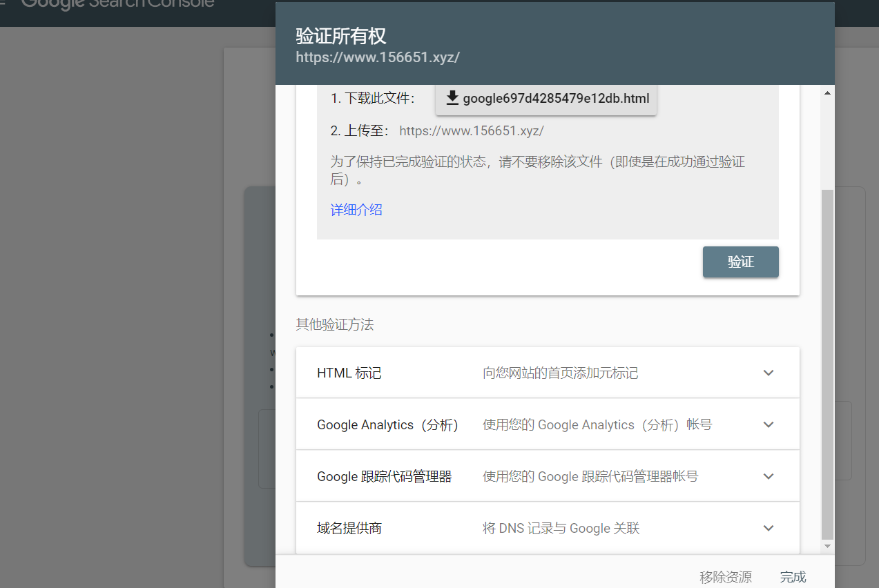Click the Google Search Console logo
The width and height of the screenshot is (879, 588).
[x=118, y=3]
